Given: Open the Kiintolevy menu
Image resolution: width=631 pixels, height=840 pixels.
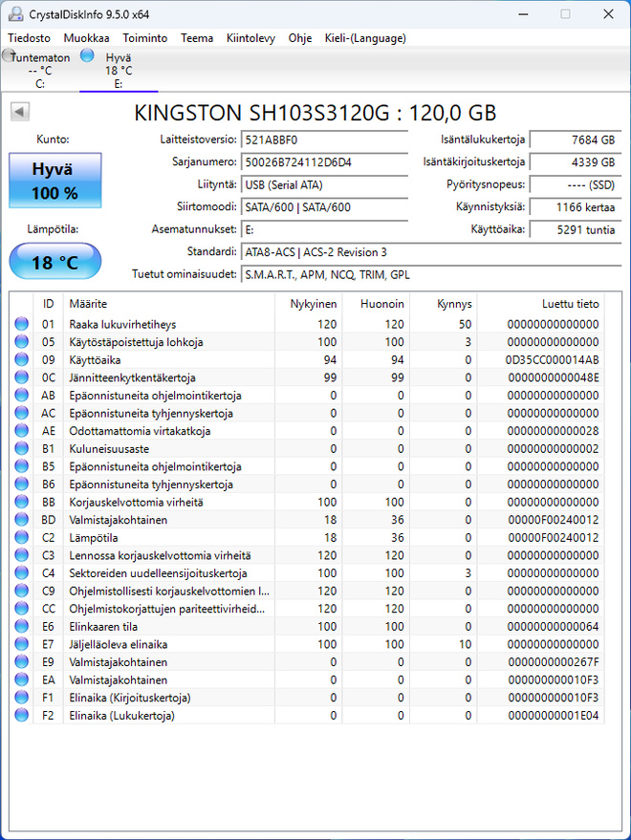Looking at the screenshot, I should (x=250, y=38).
